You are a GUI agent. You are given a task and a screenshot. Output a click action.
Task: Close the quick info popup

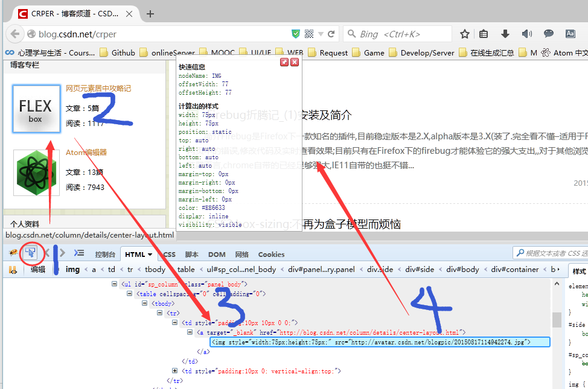[x=295, y=62]
